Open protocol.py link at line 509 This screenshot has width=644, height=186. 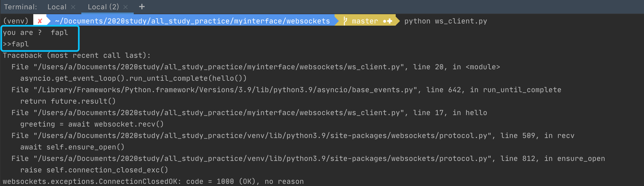point(262,136)
